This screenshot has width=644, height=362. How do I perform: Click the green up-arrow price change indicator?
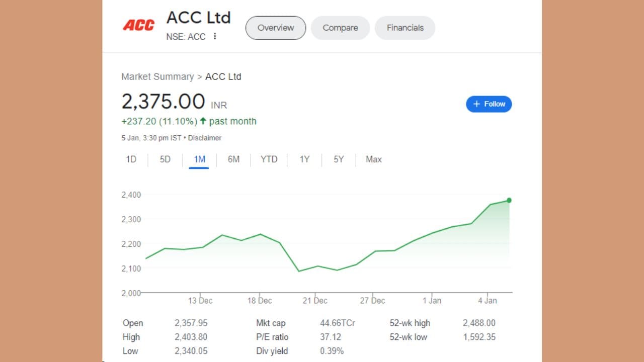pos(203,121)
